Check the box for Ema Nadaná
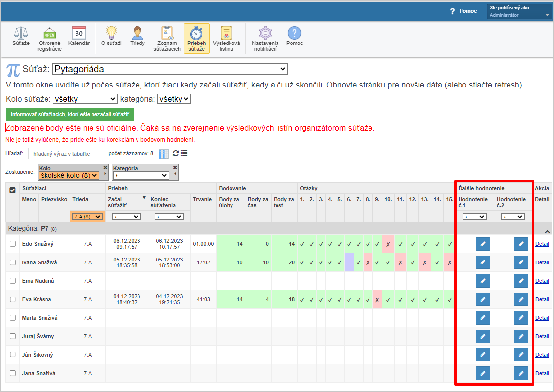The height and width of the screenshot is (392, 554). pos(13,281)
